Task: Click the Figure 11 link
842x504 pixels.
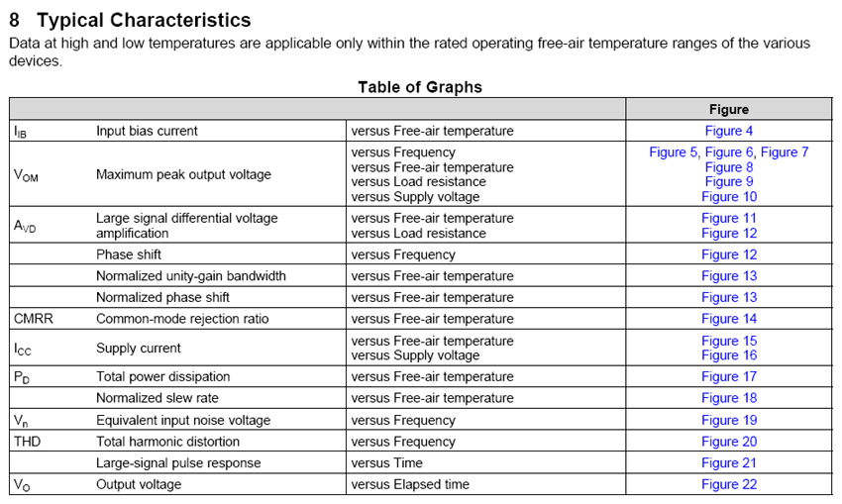Action: (x=728, y=219)
